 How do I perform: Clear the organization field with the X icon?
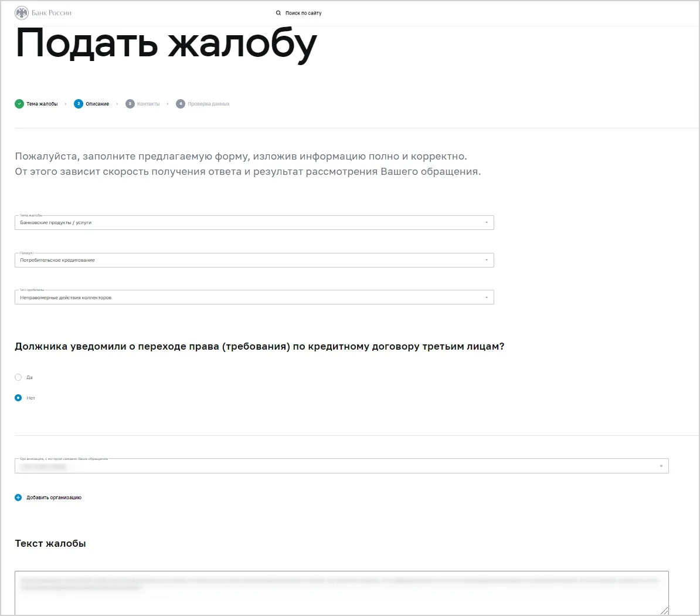(661, 466)
